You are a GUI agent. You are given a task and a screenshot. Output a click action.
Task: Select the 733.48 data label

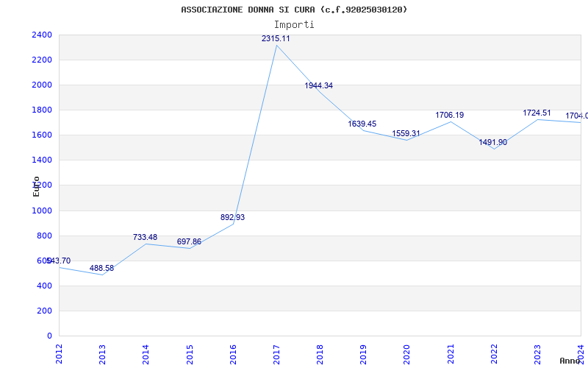pyautogui.click(x=145, y=237)
